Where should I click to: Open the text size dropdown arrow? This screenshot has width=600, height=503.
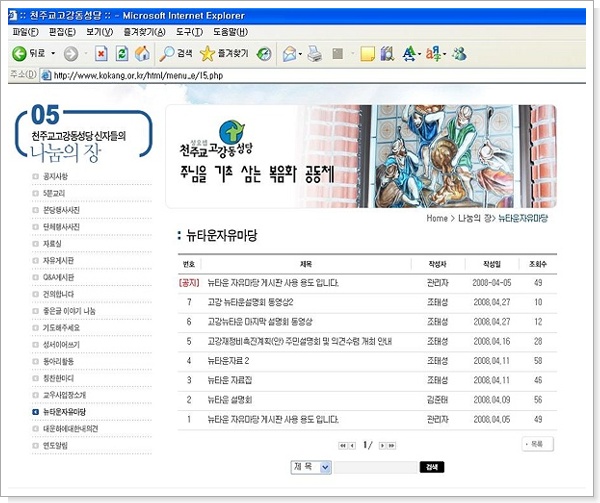[419, 54]
